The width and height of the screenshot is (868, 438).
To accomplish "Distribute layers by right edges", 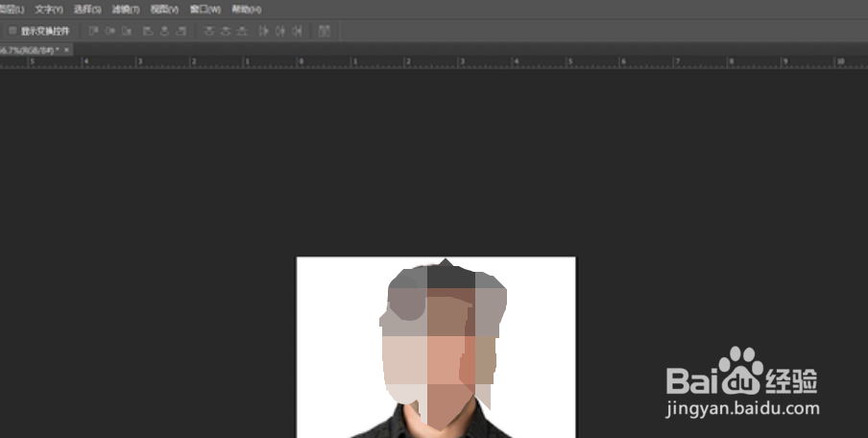I will pos(298,31).
